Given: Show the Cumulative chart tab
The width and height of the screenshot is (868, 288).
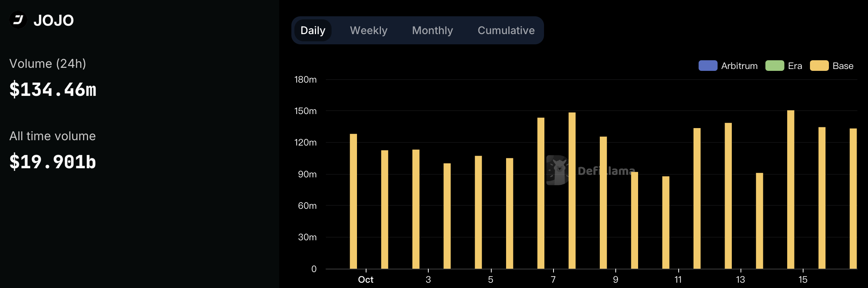Looking at the screenshot, I should coord(506,30).
